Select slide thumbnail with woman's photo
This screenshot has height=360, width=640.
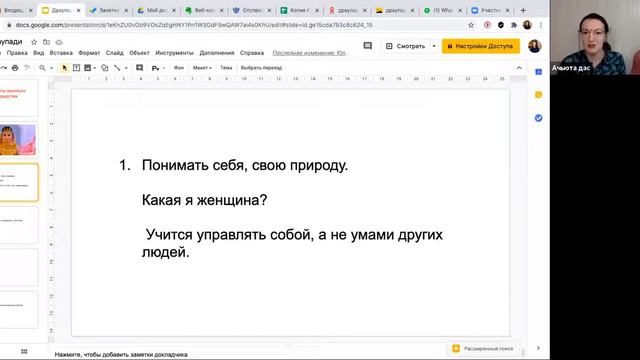pyautogui.click(x=18, y=140)
